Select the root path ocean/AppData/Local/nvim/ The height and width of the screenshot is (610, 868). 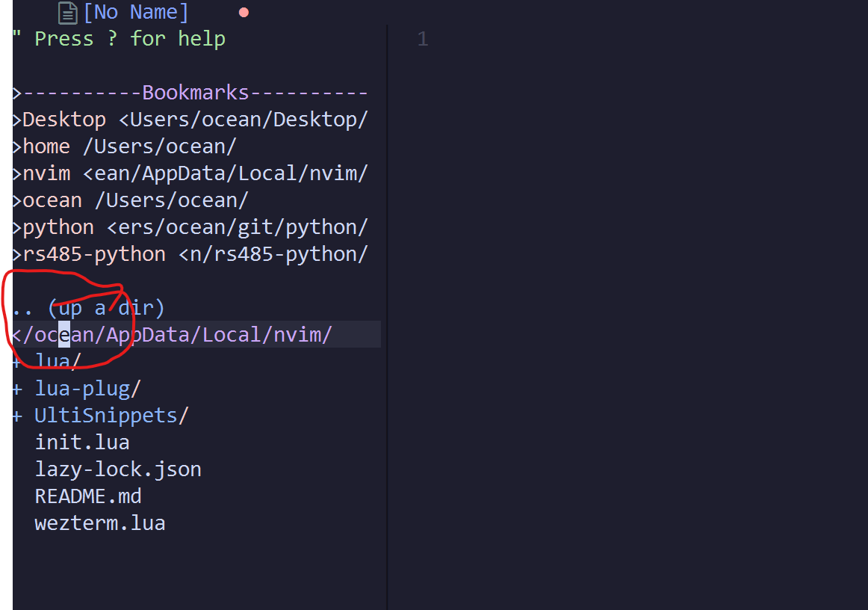tap(172, 335)
